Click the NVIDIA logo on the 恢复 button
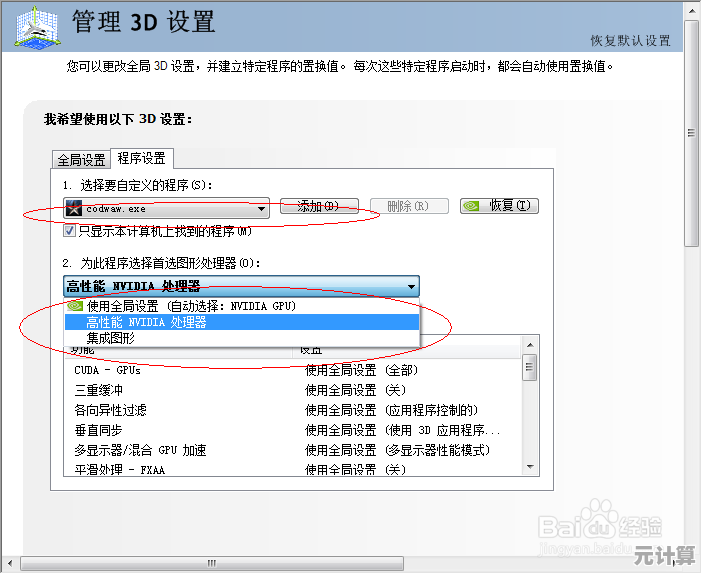The width and height of the screenshot is (702, 574). (x=471, y=206)
